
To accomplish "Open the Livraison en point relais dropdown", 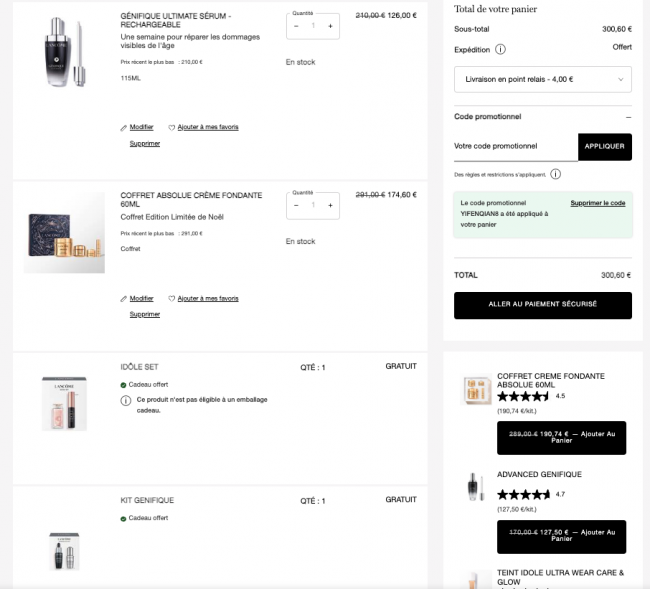I will tap(543, 79).
